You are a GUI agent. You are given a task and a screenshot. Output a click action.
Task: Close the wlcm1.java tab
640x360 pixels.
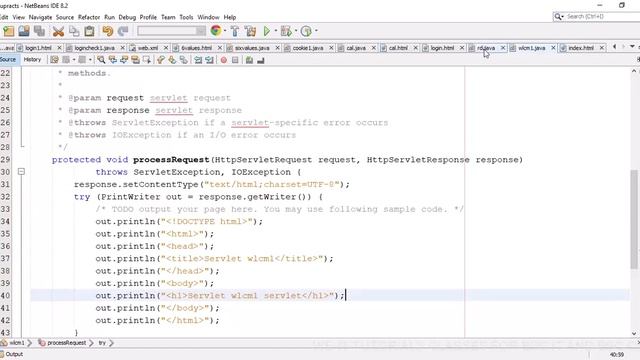coord(553,48)
